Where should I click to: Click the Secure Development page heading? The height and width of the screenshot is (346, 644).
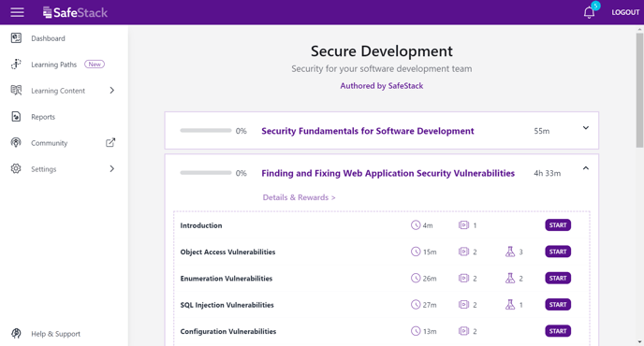(x=382, y=50)
